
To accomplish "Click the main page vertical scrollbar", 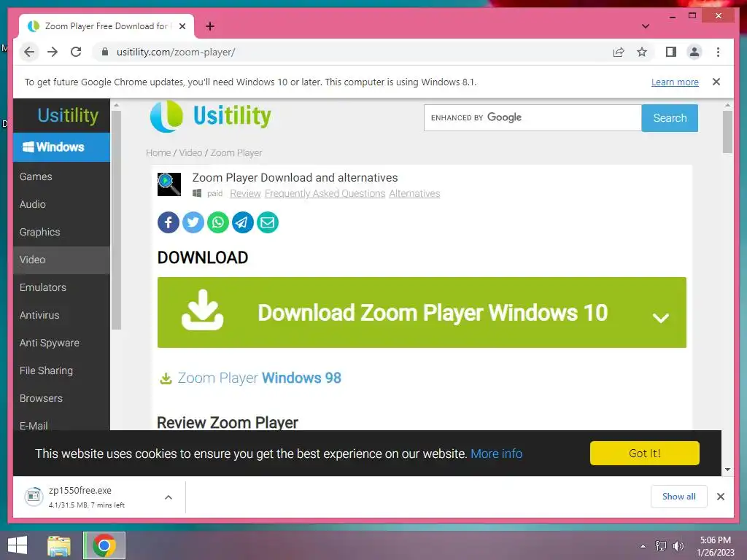I will click(727, 132).
